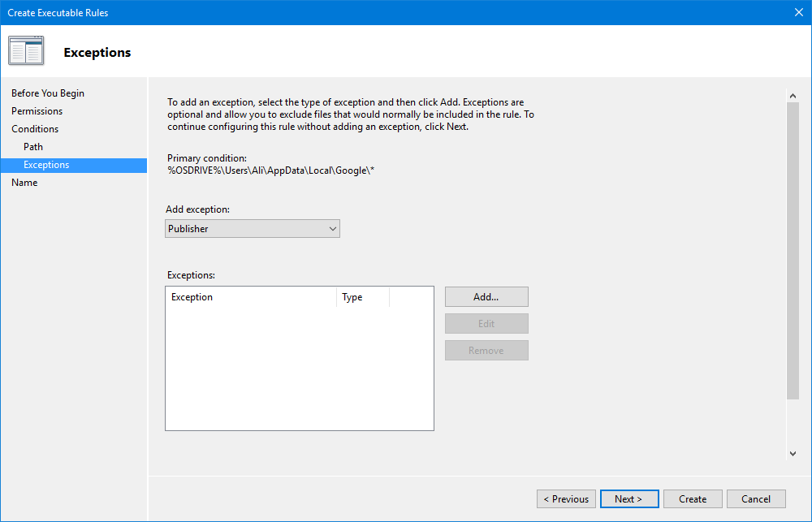Click the Exception column header
The height and width of the screenshot is (522, 812).
click(x=250, y=297)
